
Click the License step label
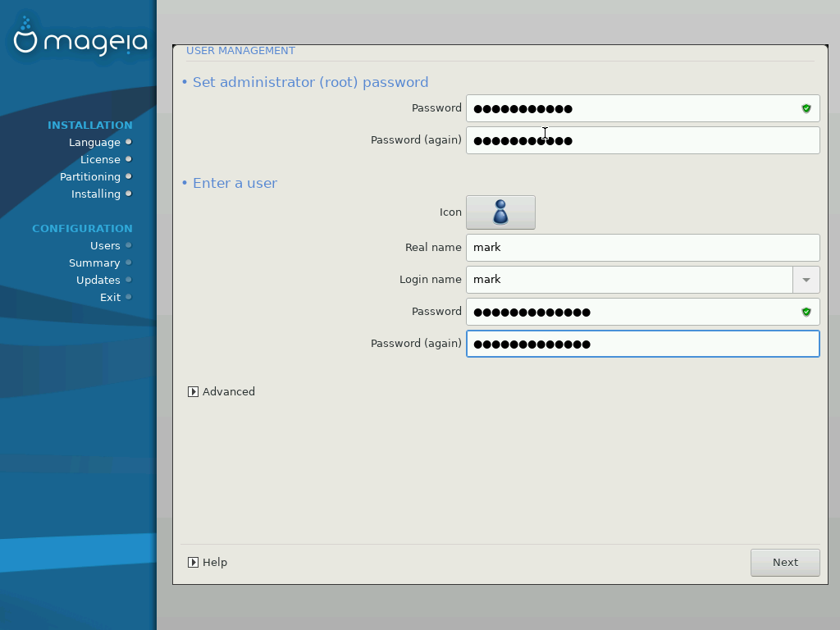click(x=100, y=159)
